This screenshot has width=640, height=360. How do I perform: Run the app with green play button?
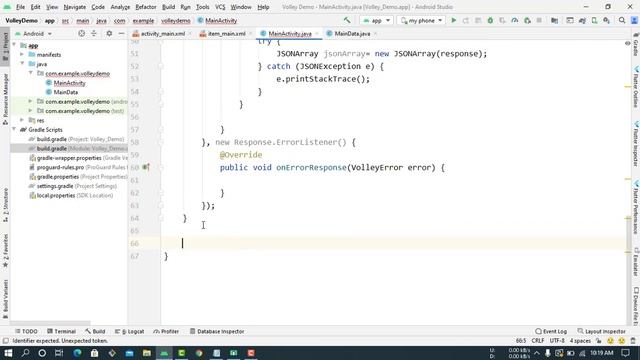[x=453, y=20]
